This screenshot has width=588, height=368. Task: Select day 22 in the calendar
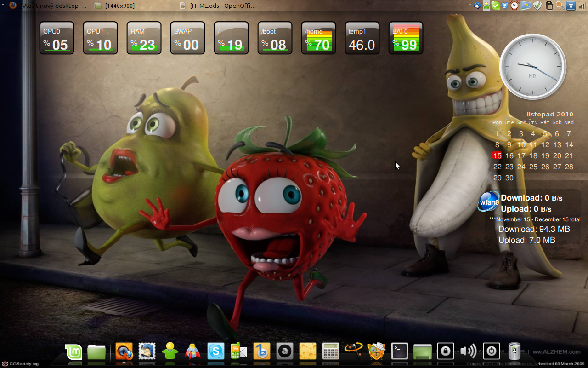click(497, 167)
